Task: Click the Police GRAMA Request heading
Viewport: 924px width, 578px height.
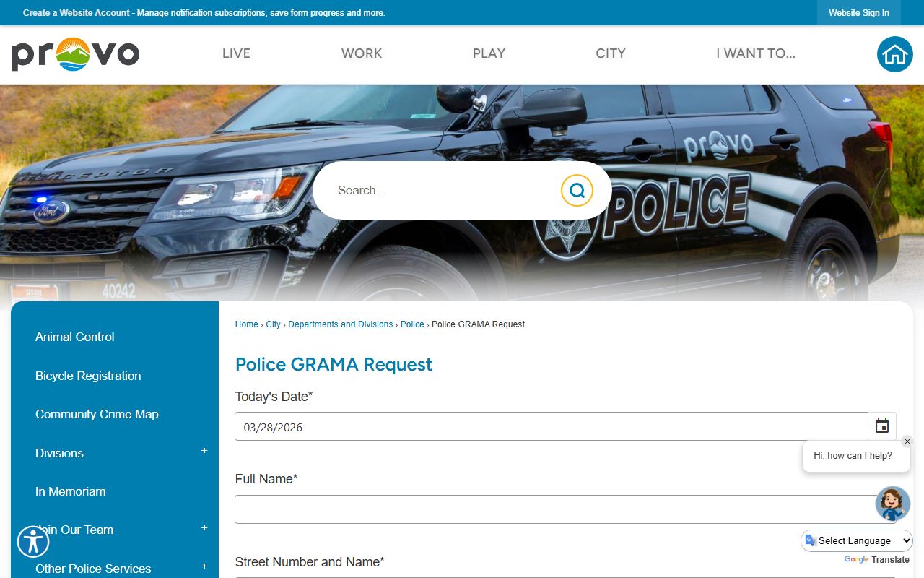Action: tap(334, 364)
